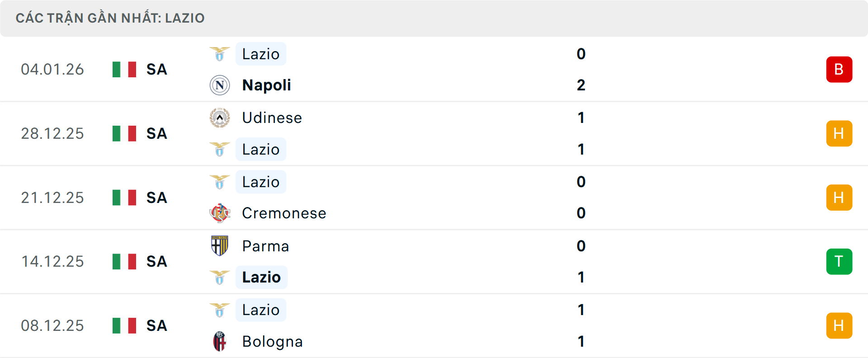The height and width of the screenshot is (358, 868).
Task: Click the Bologna club crest icon
Action: tap(219, 342)
